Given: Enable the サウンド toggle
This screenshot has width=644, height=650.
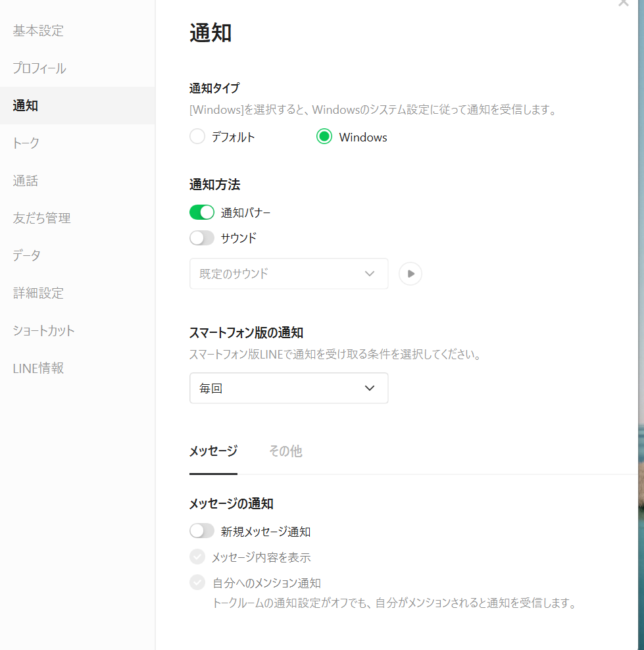Looking at the screenshot, I should tap(202, 238).
